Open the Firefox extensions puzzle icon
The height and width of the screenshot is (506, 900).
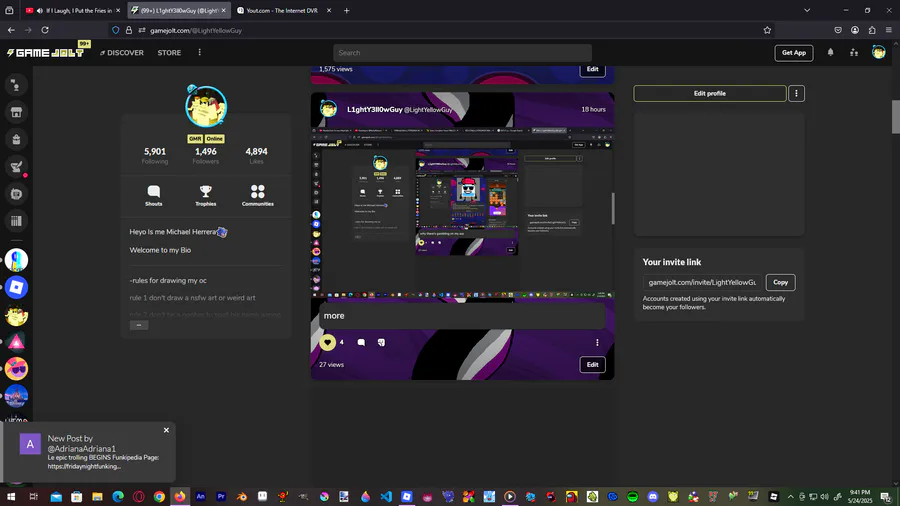[872, 30]
